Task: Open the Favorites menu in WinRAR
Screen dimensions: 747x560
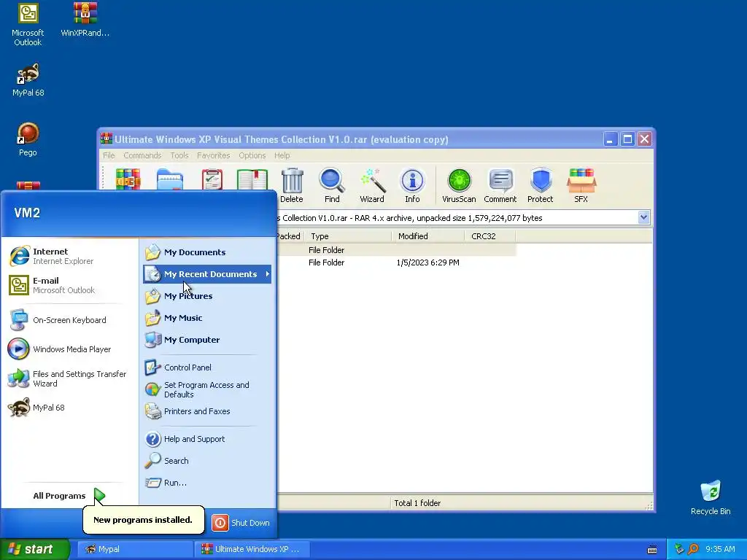Action: point(214,155)
